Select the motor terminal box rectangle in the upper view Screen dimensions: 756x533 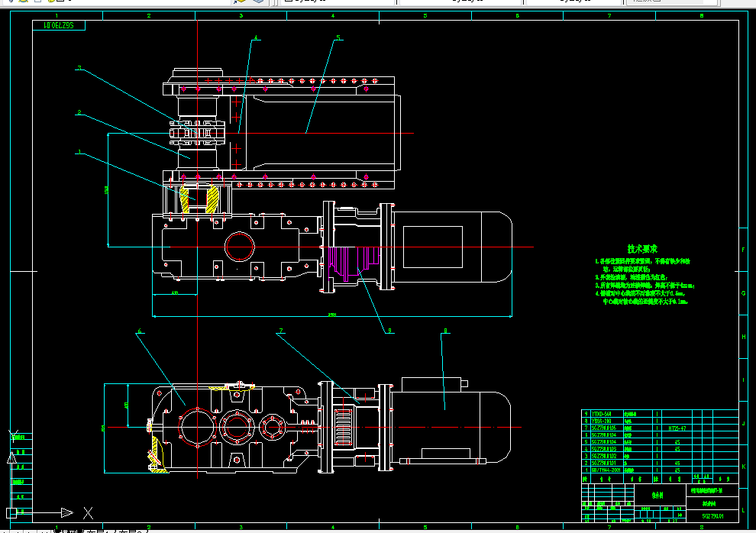(x=432, y=247)
